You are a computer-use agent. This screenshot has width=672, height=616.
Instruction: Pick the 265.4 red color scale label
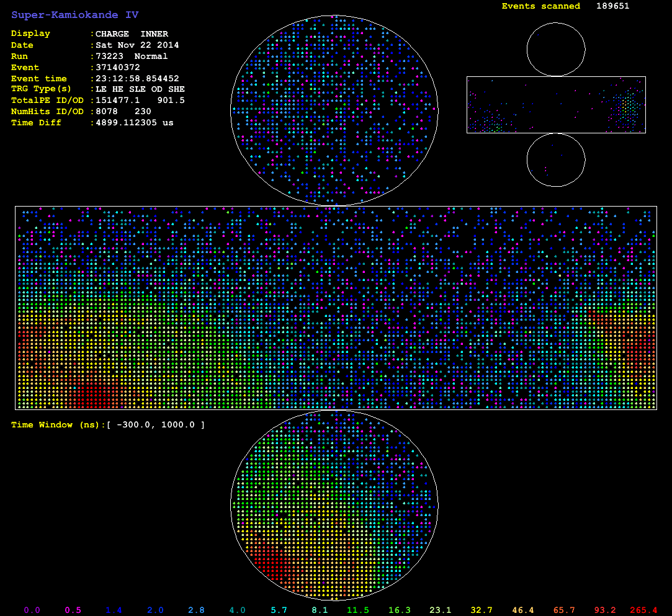pyautogui.click(x=643, y=610)
